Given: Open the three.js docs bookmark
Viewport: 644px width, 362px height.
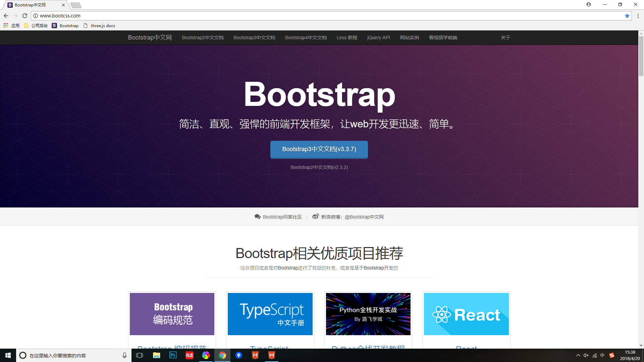Looking at the screenshot, I should [99, 25].
